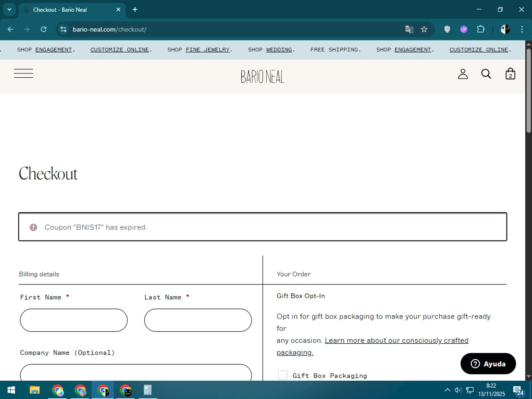Open Chrome's three-dot menu
The height and width of the screenshot is (399, 532).
(x=522, y=29)
